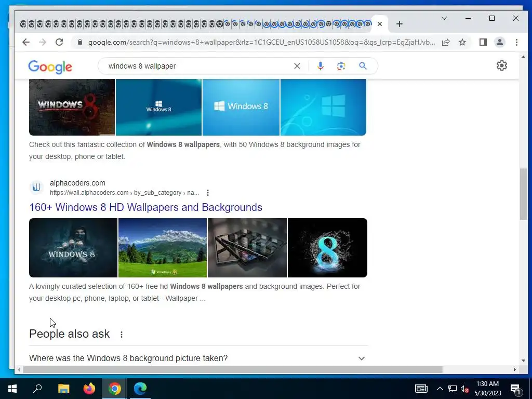The height and width of the screenshot is (399, 532).
Task: Open News and interests taskbar widget
Action: pyautogui.click(x=421, y=389)
